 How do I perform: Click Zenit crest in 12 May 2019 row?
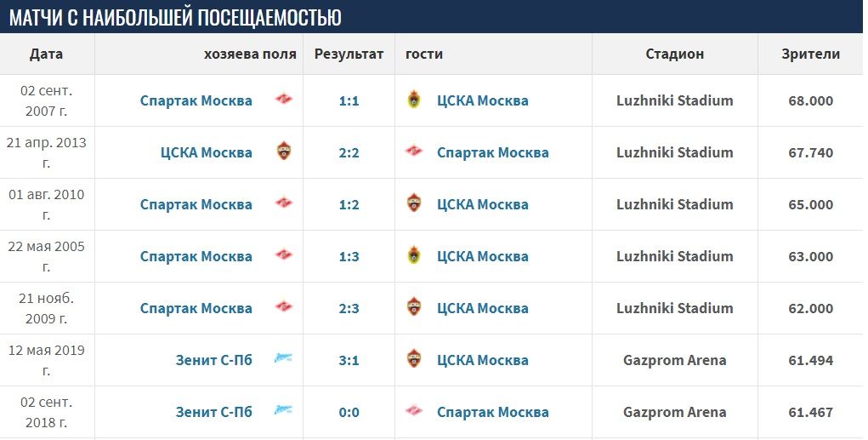[x=283, y=358]
